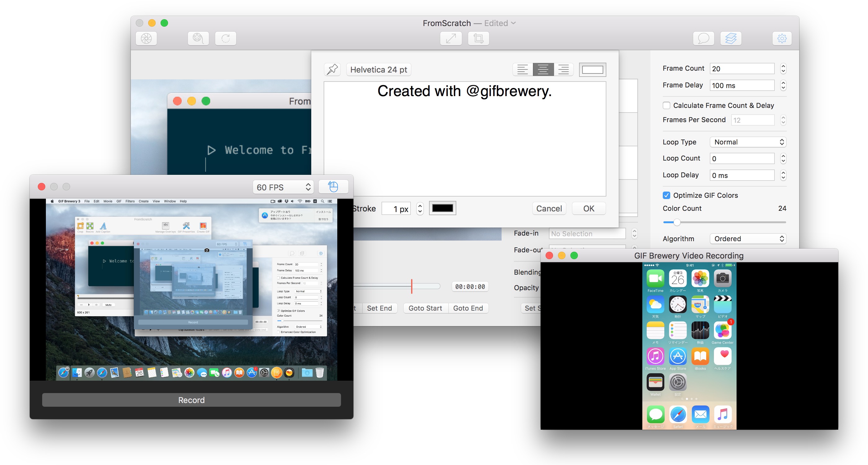Select the crop tool icon
The width and height of the screenshot is (868, 465).
[x=478, y=38]
